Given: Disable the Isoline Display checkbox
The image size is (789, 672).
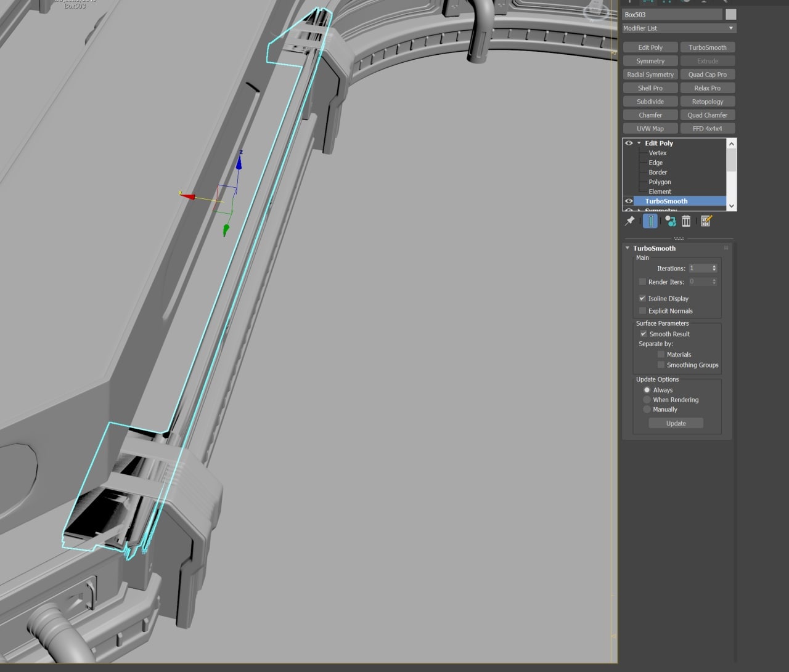Looking at the screenshot, I should pos(642,298).
